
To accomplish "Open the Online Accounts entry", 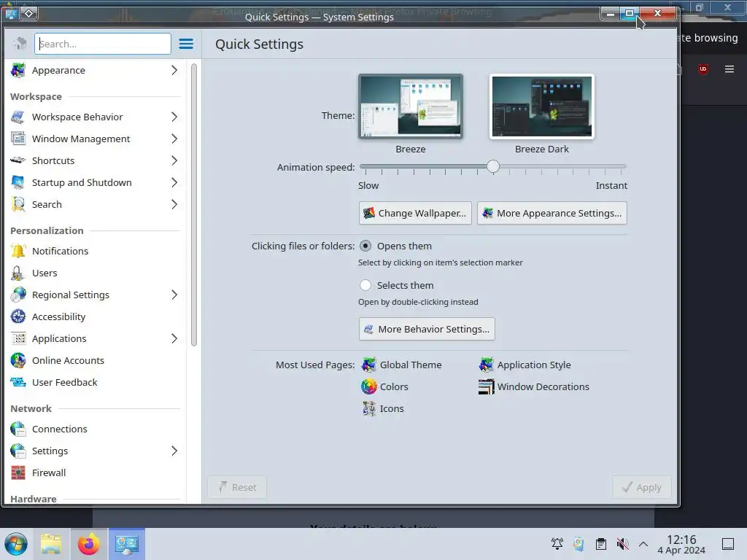I will click(x=96, y=360).
